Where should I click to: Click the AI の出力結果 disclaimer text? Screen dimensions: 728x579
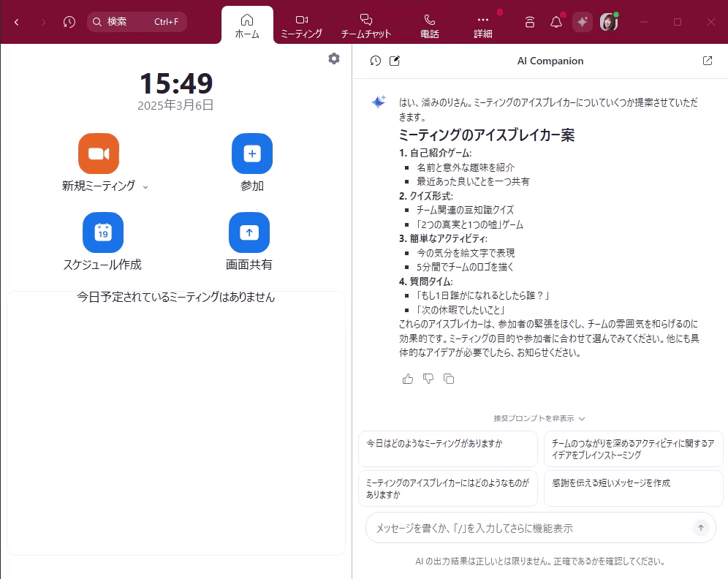coord(540,561)
